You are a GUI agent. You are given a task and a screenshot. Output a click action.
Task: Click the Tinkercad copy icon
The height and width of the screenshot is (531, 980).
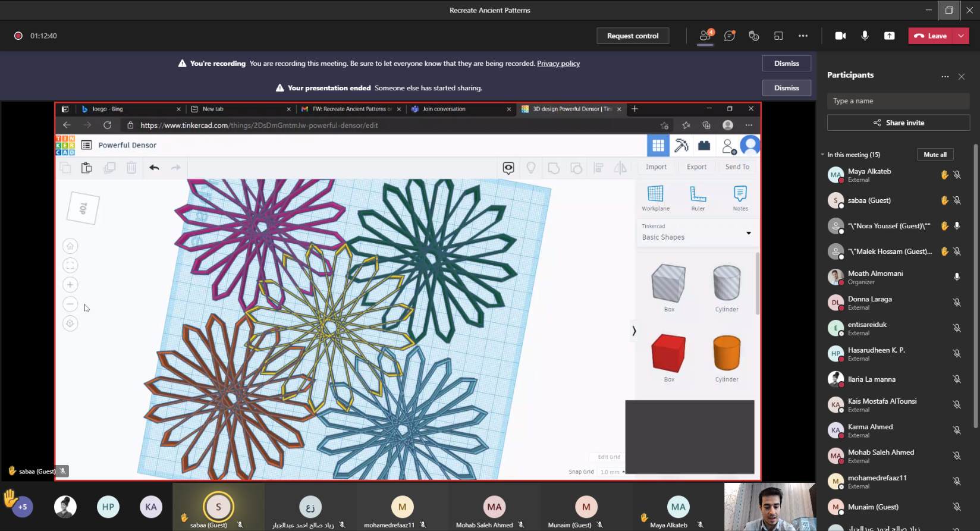pyautogui.click(x=65, y=168)
